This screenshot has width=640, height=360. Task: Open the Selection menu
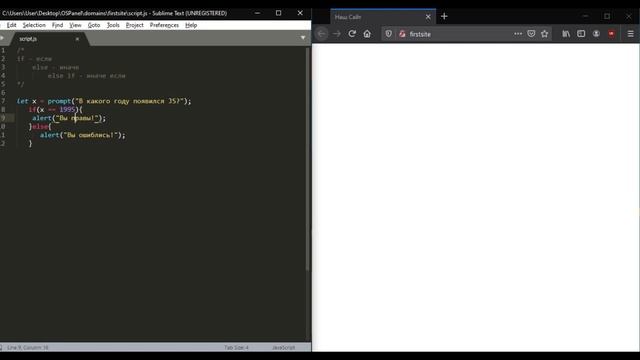click(x=34, y=25)
